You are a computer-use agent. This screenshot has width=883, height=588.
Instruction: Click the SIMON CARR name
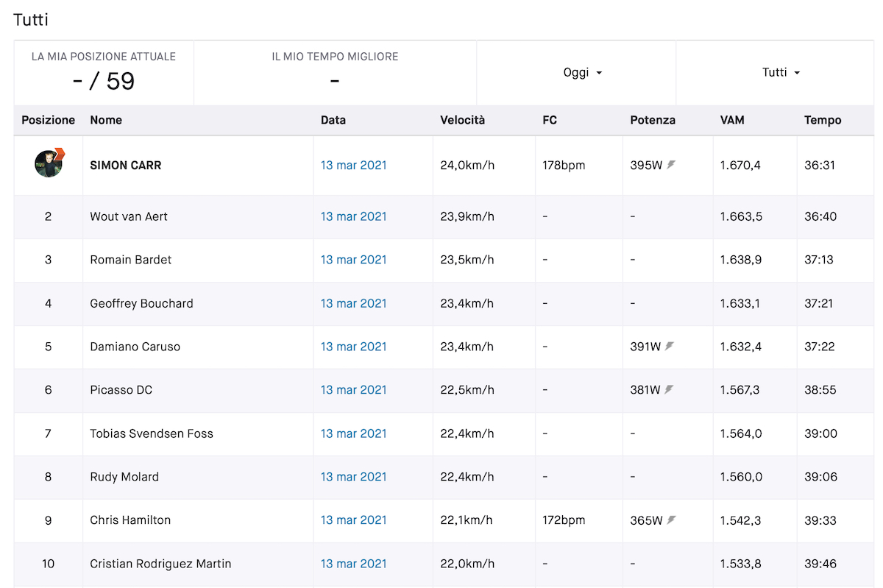(126, 165)
